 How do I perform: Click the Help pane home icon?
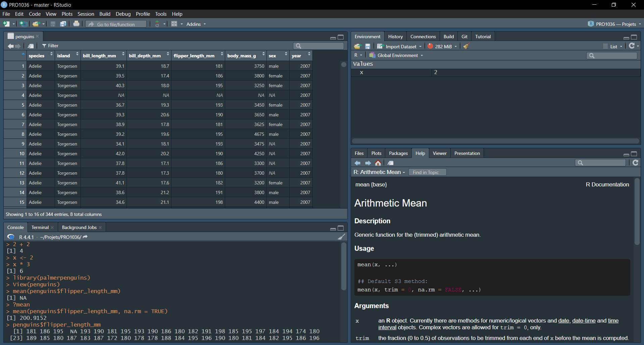click(378, 163)
